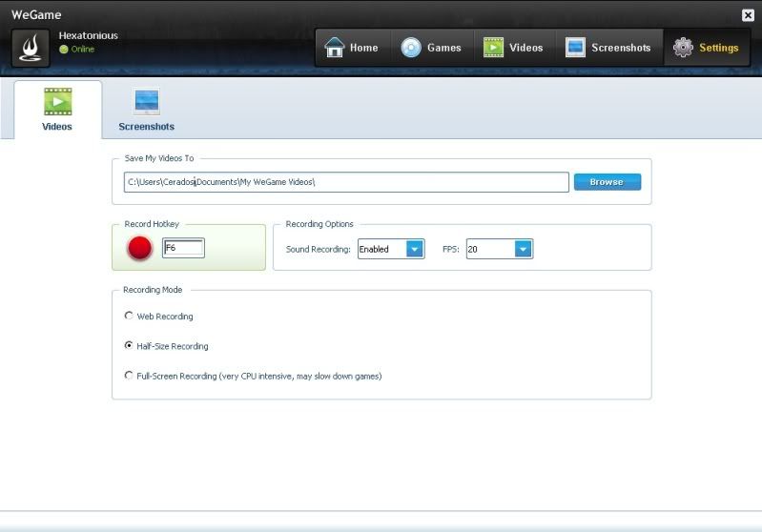This screenshot has width=762, height=532.
Task: Click the red record button icon
Action: 140,248
